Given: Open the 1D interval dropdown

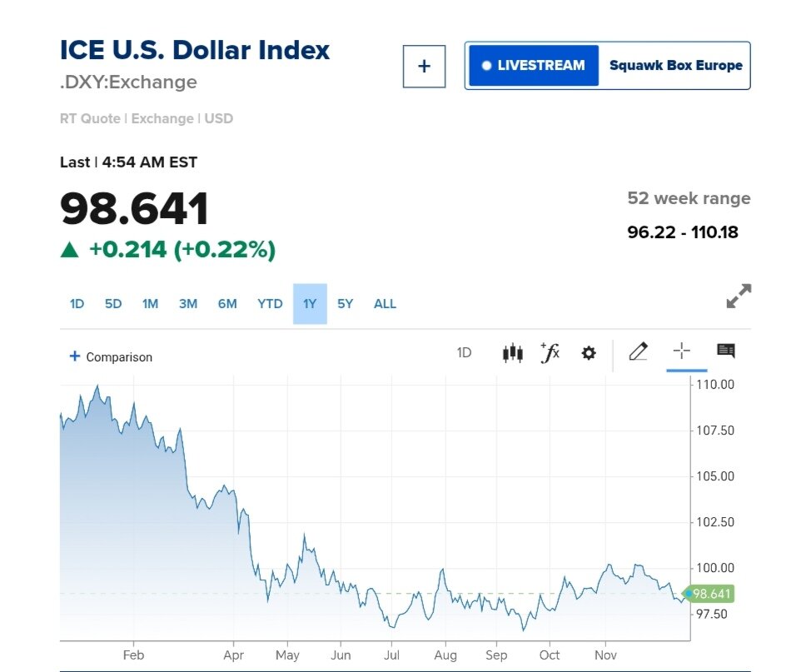Looking at the screenshot, I should [x=464, y=353].
